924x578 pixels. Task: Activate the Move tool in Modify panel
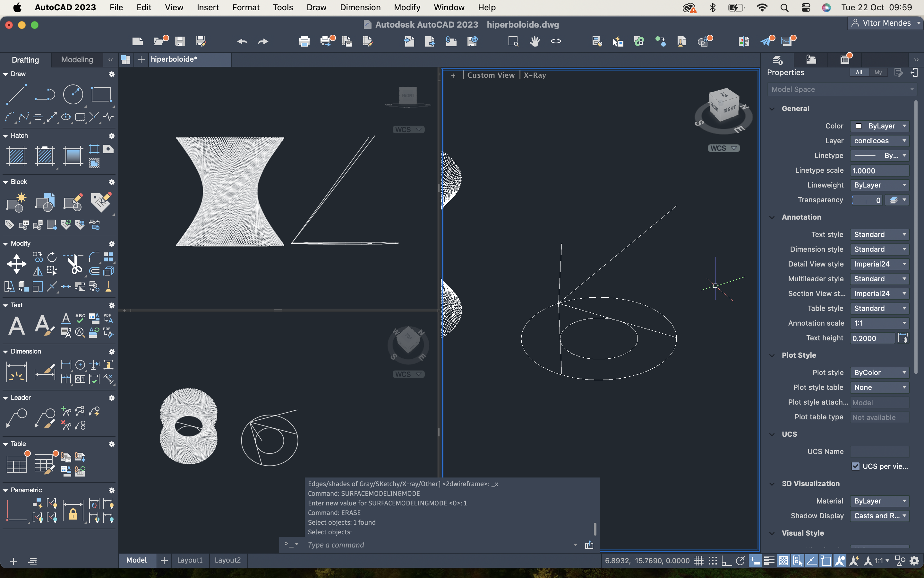tap(16, 264)
